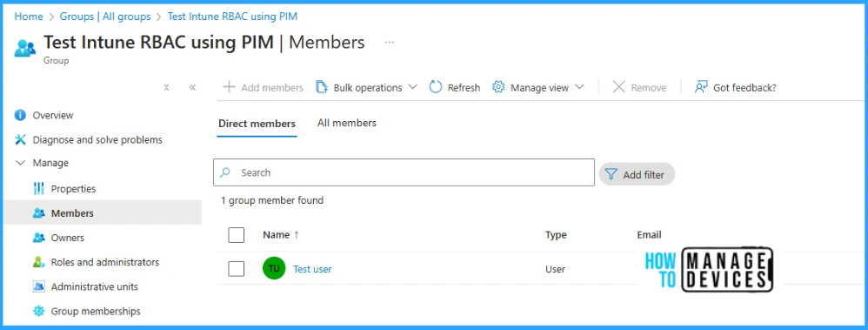Open Properties in the sidebar
Screen dimensions: 868x330
coord(73,189)
